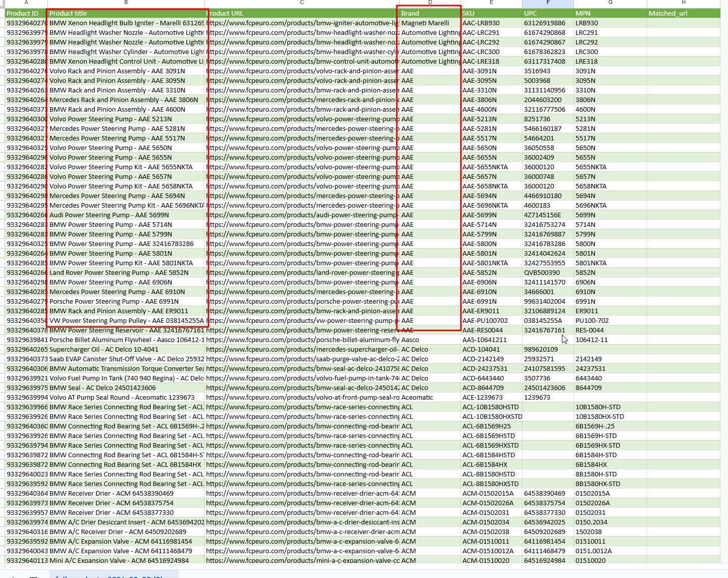Click UPC cell 989620109
This screenshot has height=578, width=728.
point(548,349)
